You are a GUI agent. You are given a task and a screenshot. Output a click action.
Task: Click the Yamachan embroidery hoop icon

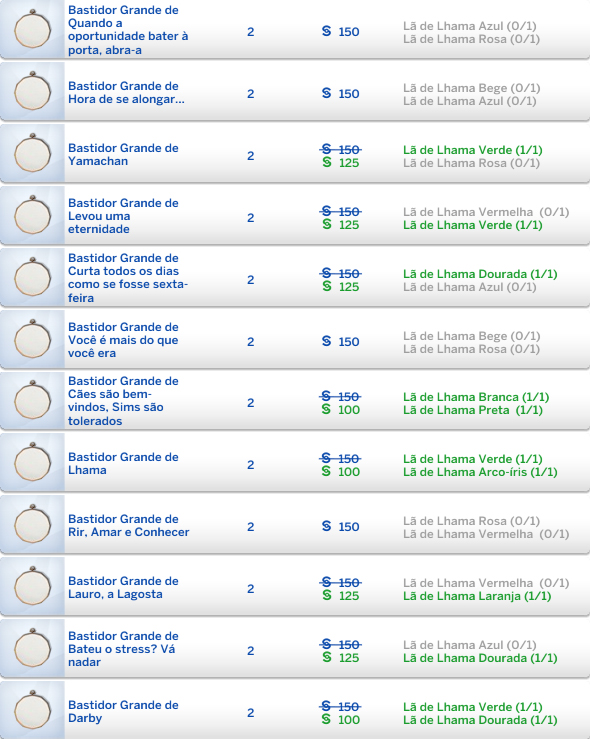click(x=33, y=153)
